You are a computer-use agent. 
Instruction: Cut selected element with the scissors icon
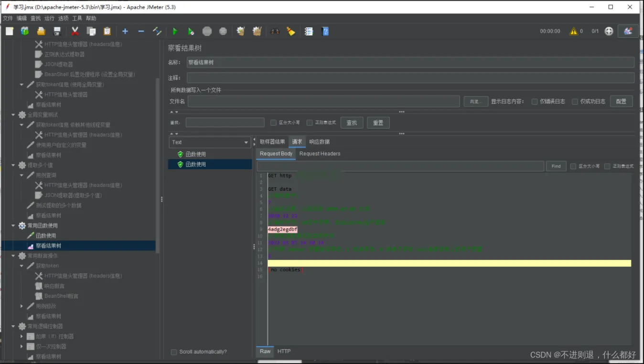click(x=75, y=31)
